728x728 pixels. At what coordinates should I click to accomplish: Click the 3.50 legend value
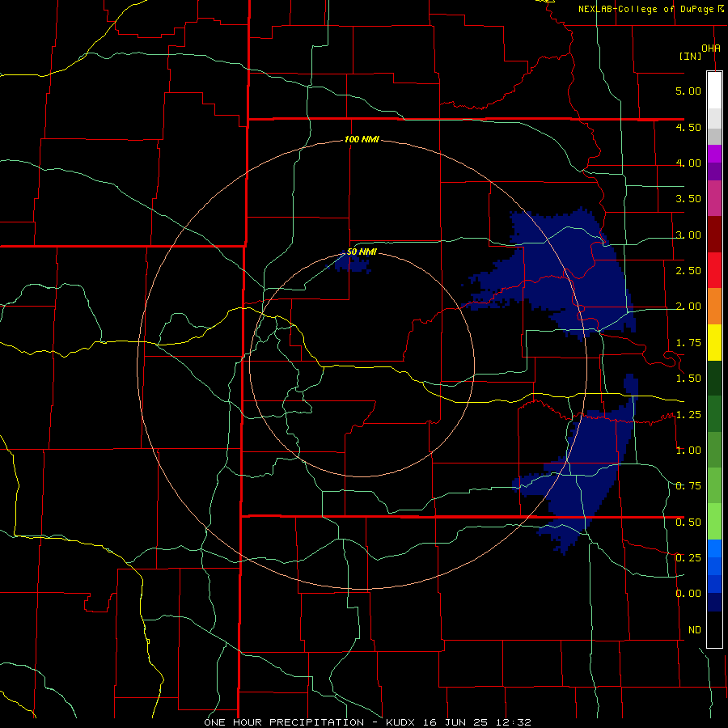(x=688, y=199)
